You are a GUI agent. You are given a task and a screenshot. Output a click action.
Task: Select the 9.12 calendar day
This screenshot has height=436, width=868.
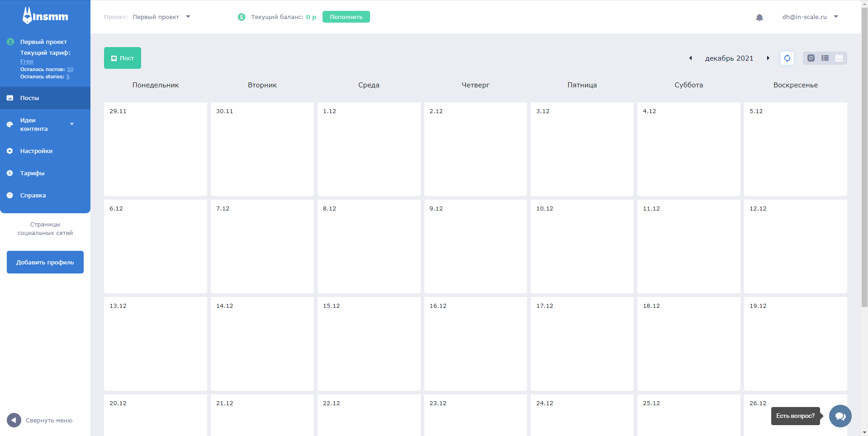click(x=475, y=246)
